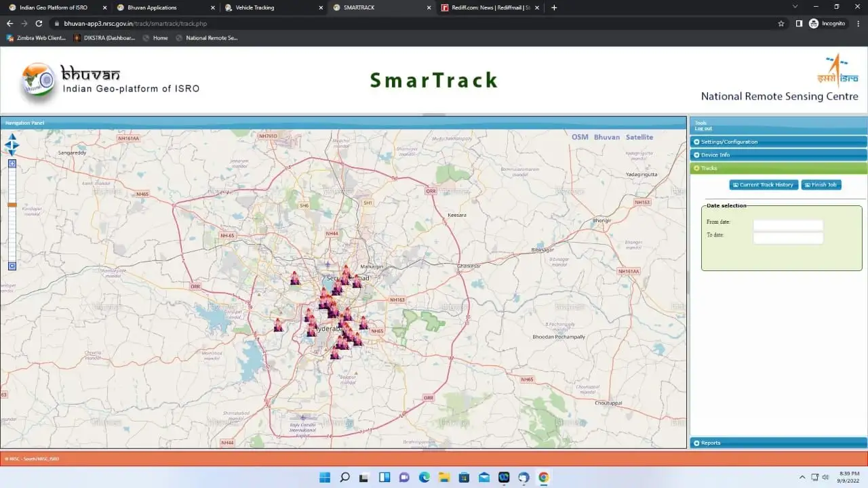
Task: Select the SMARTRACK browser tab
Action: click(x=380, y=7)
